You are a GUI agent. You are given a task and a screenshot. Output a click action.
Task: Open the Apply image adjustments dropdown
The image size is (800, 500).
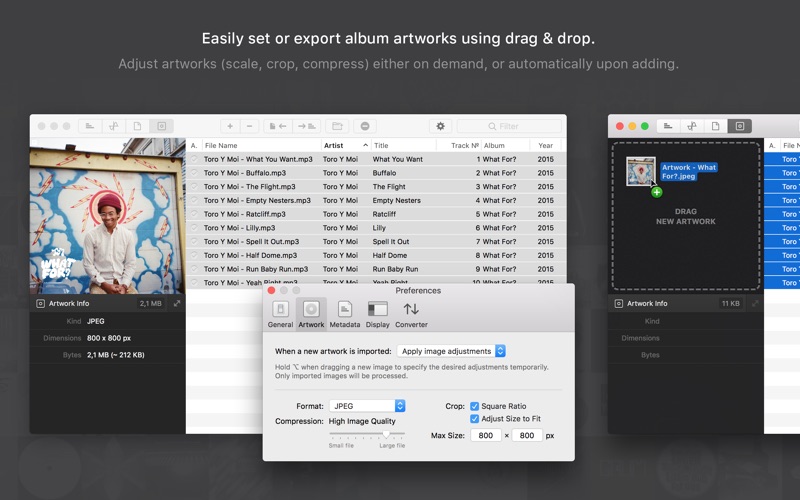(x=451, y=351)
